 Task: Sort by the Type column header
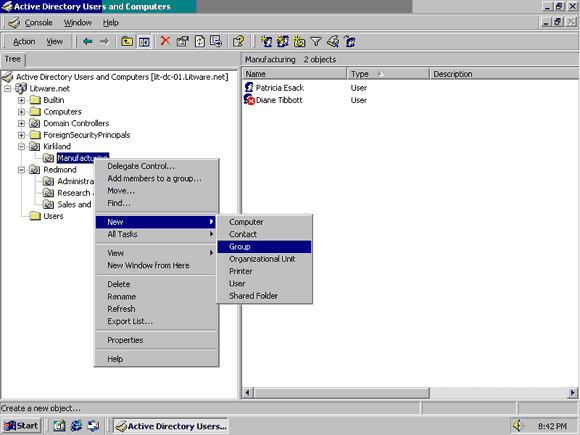click(388, 74)
